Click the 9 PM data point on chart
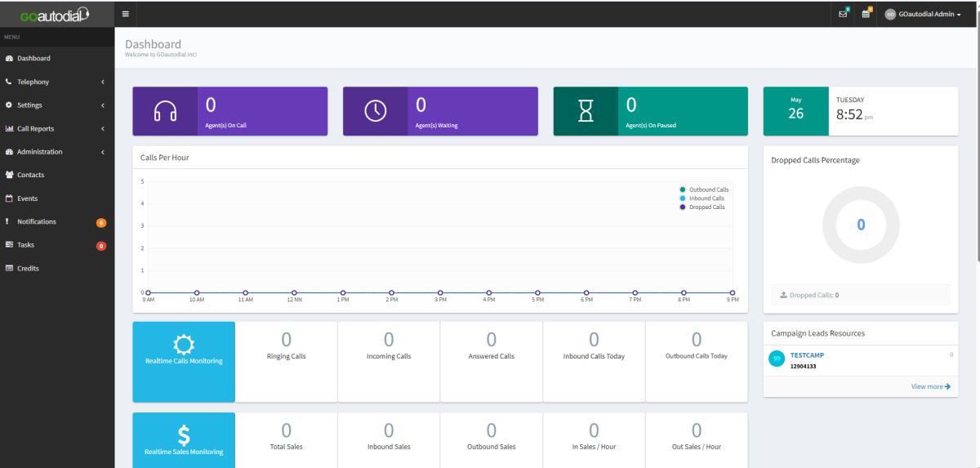 [x=733, y=292]
